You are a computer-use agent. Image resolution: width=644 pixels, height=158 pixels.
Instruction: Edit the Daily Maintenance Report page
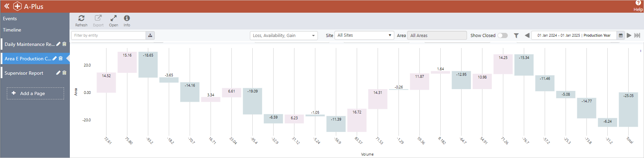[x=58, y=44]
